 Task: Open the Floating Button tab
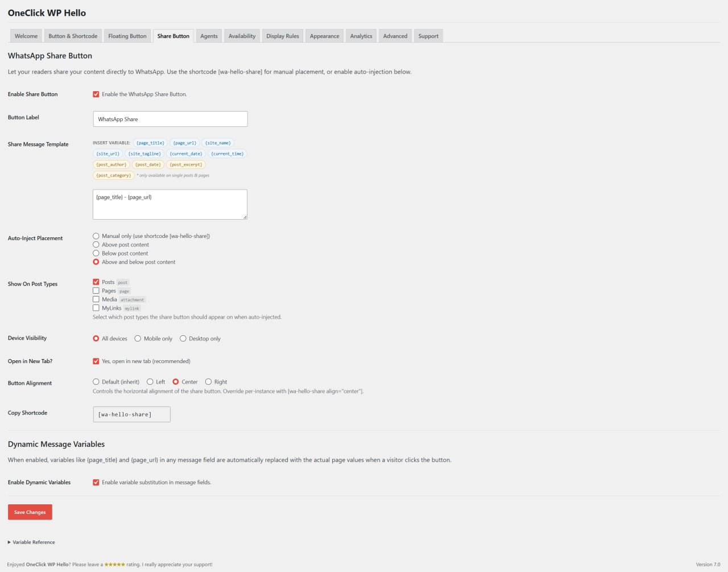click(x=127, y=36)
